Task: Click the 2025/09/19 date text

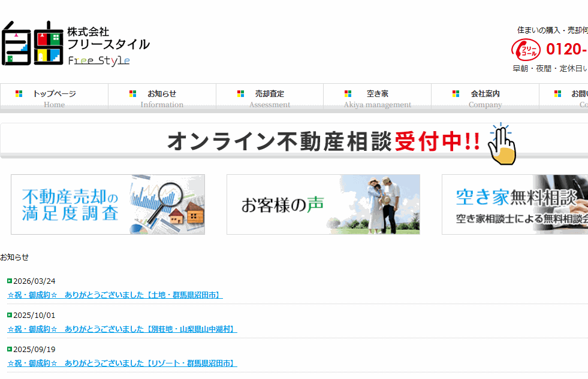Action: [x=35, y=350]
